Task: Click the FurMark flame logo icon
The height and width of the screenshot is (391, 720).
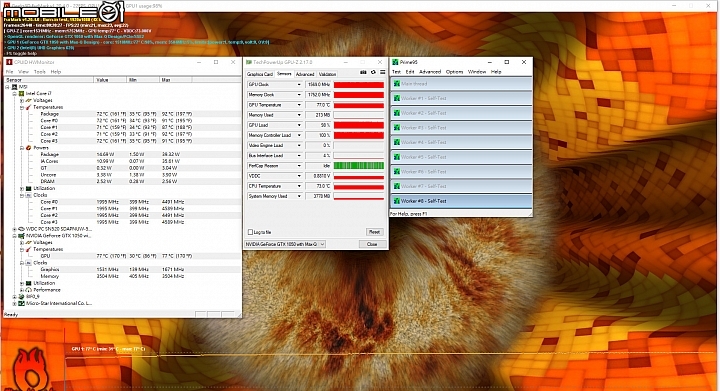Action: (30, 369)
